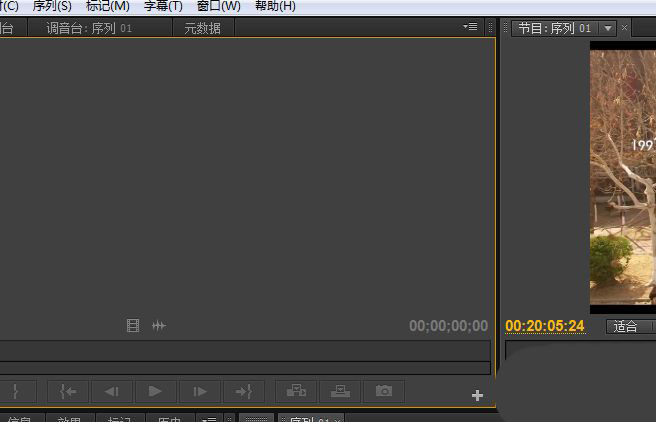
Task: Select the drag audio only waveform icon
Action: coord(159,326)
